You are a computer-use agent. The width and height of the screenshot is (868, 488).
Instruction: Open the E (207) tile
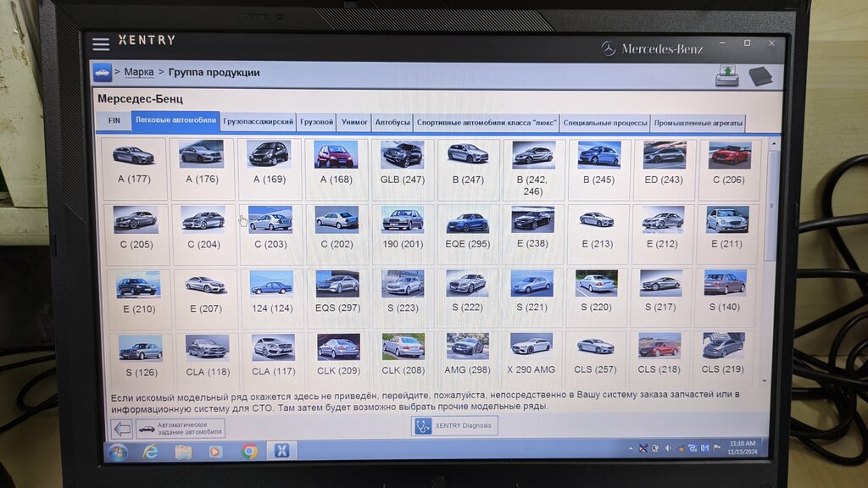click(206, 299)
